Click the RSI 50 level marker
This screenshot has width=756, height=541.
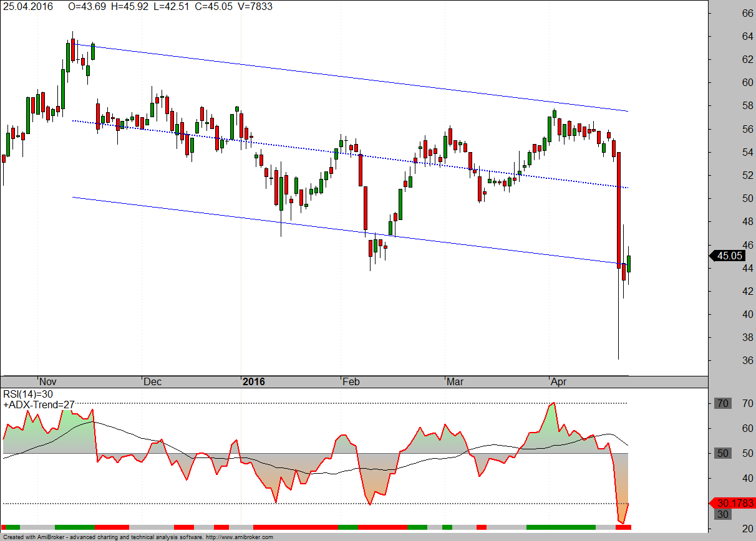pos(723,453)
